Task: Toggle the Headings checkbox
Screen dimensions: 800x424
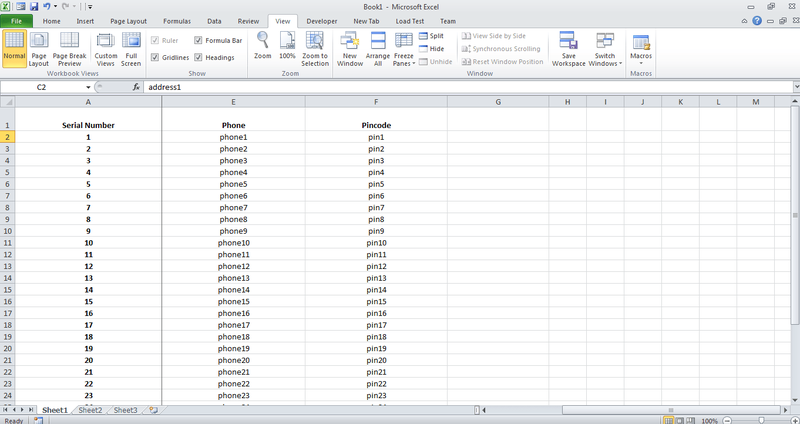Action: [x=198, y=58]
